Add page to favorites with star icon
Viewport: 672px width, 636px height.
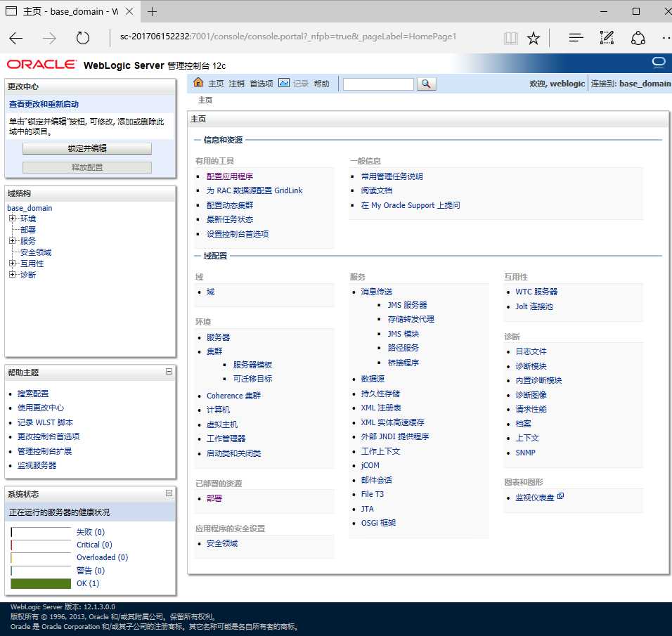point(534,38)
